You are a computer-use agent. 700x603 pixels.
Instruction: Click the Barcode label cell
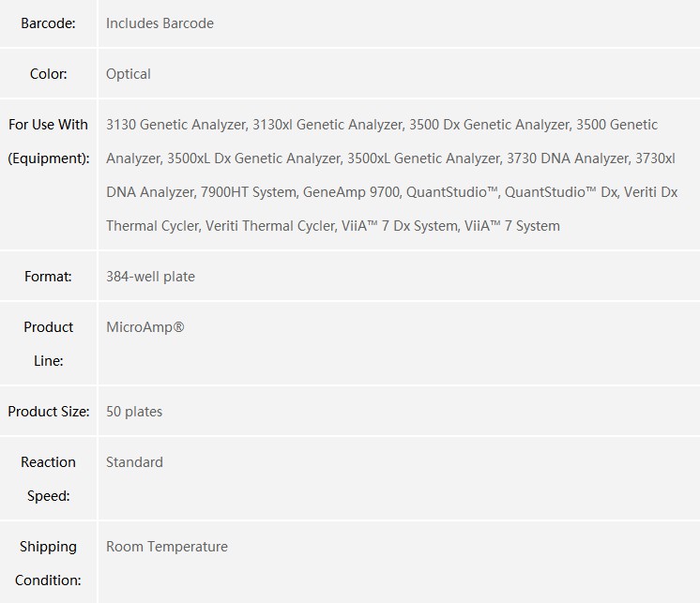click(x=48, y=23)
